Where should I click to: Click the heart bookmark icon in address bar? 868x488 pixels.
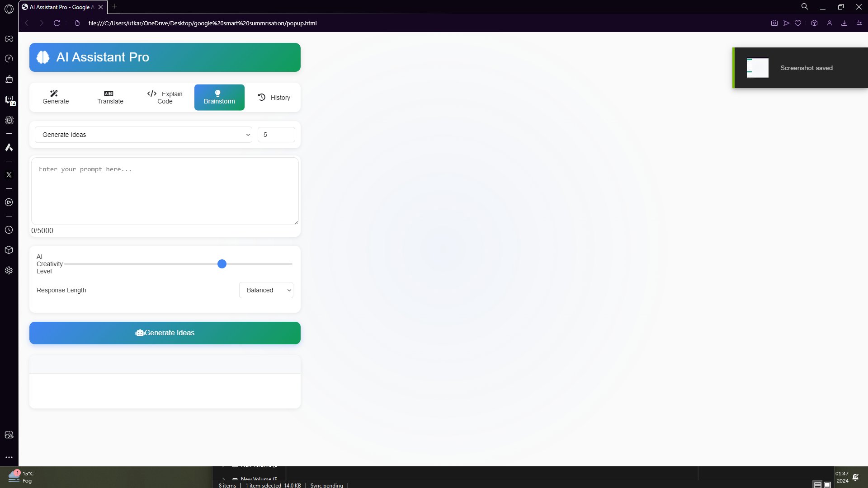798,23
